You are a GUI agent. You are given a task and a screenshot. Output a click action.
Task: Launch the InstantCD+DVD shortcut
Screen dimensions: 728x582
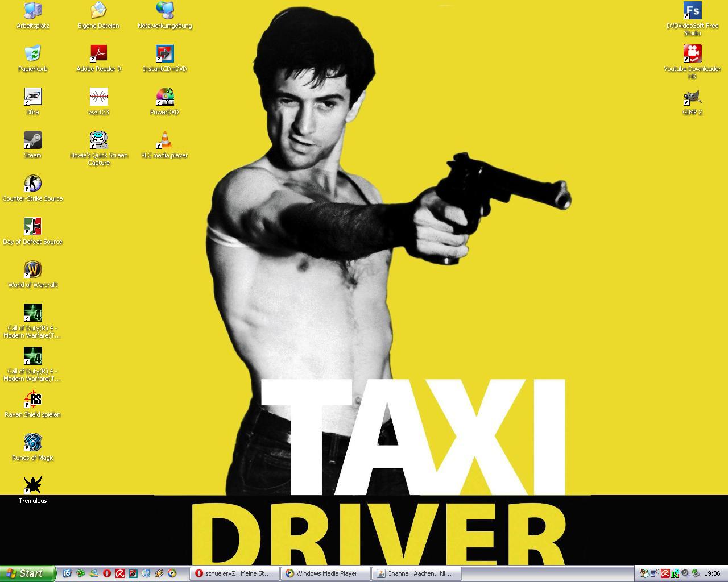click(164, 59)
